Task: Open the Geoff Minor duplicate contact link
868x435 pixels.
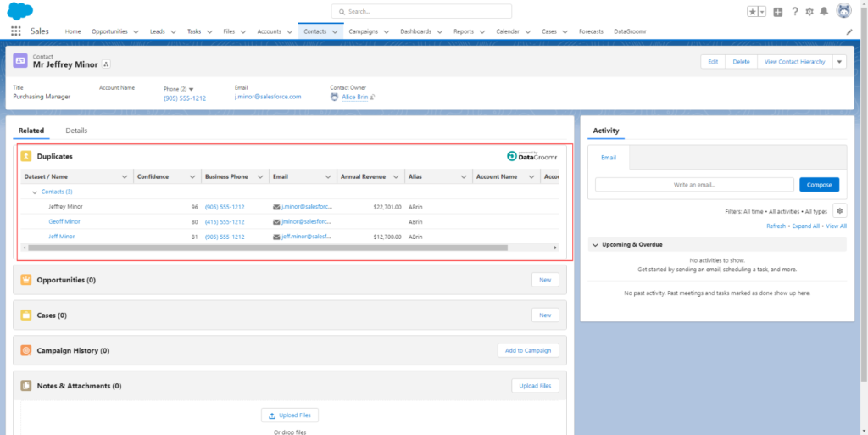Action: point(64,221)
